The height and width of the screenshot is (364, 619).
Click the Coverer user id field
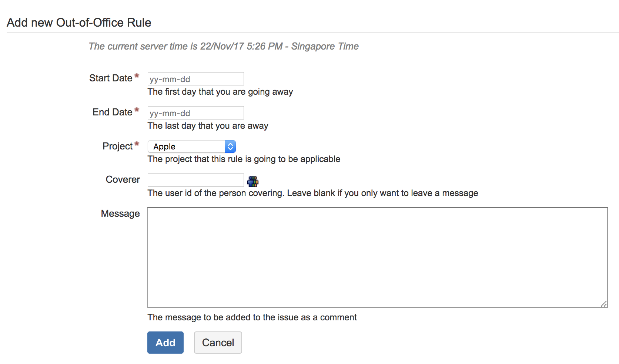pos(195,180)
